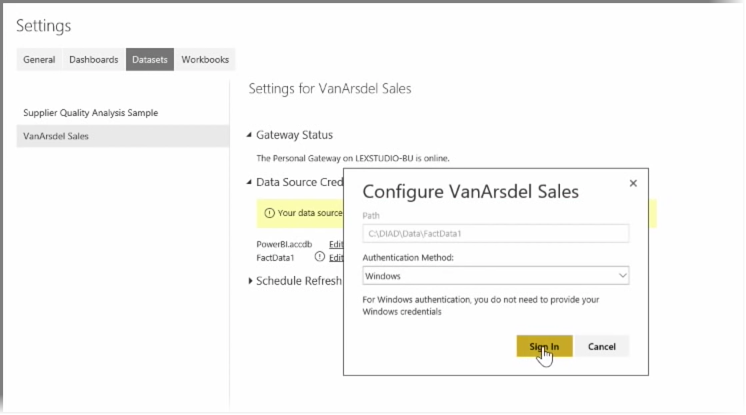
Task: Go to the Workbooks tab
Action: coord(205,60)
